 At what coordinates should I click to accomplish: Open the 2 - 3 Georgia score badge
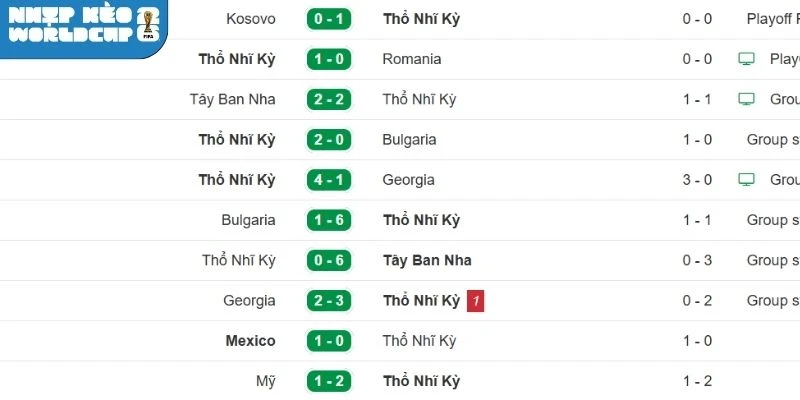coord(329,300)
